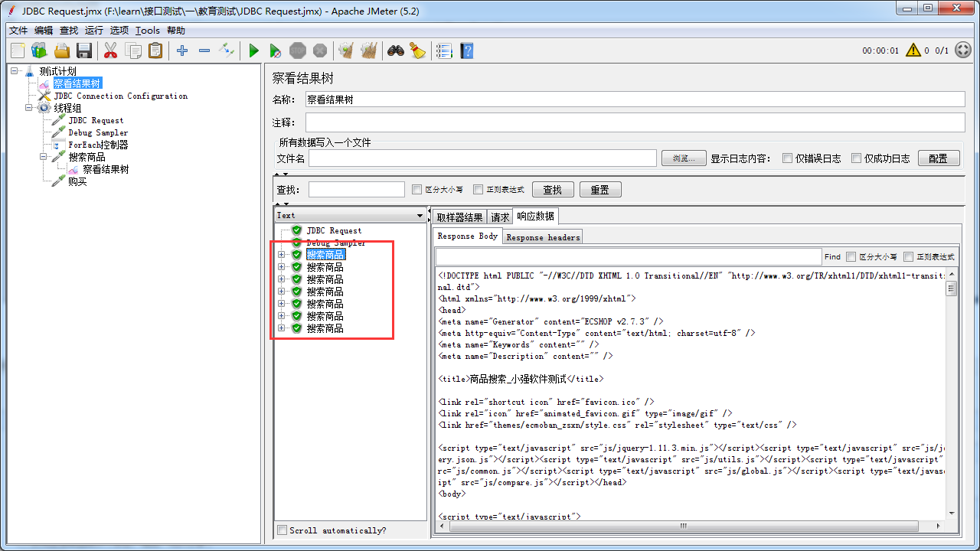Start the test with the green arrow

point(253,51)
